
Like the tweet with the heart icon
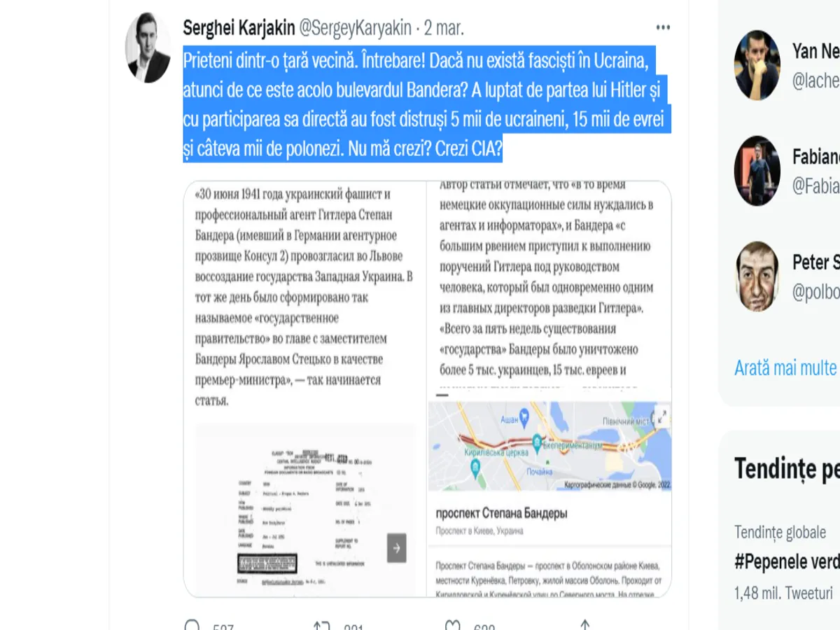(453, 625)
